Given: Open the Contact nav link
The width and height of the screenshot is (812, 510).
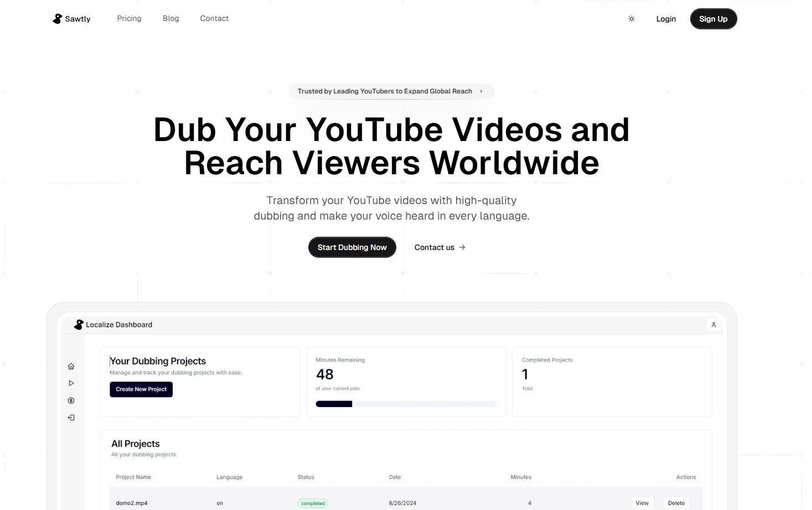Looking at the screenshot, I should pos(214,18).
